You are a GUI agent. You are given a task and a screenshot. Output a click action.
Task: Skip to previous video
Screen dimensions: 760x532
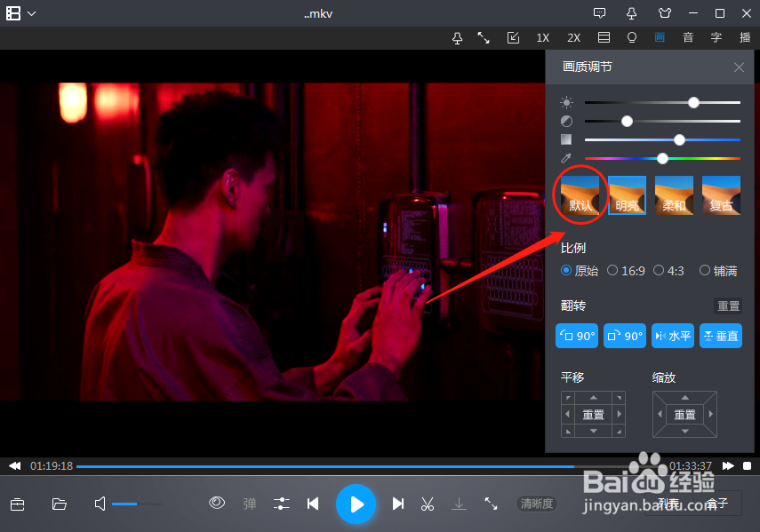click(x=313, y=504)
